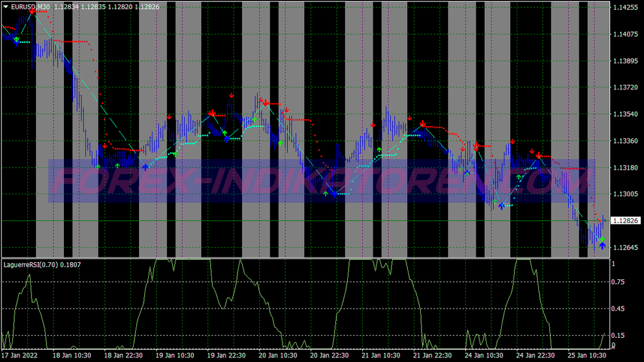Click the 1.13720 price axis label
644x362 pixels.
[626, 87]
